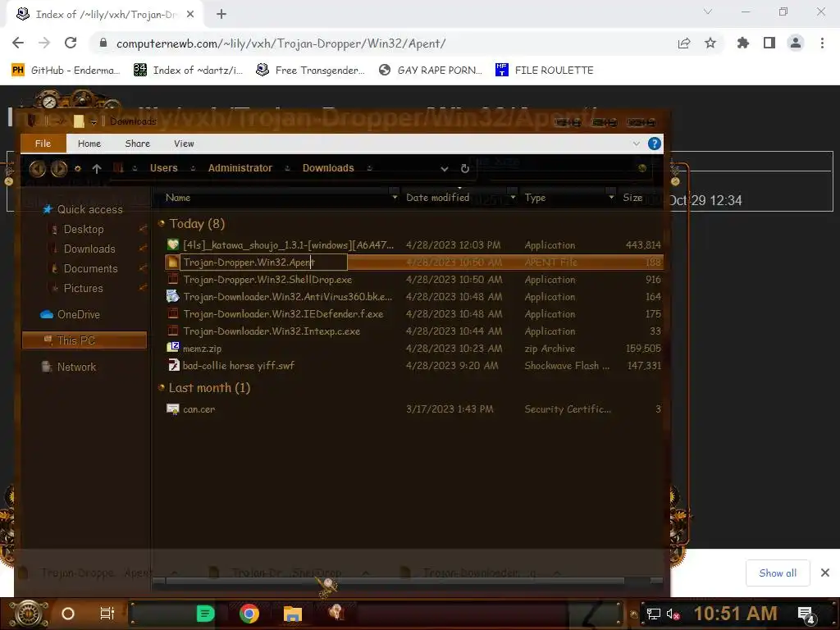Open address bar history dropdown
Screen dimensions: 840x630
[x=444, y=169]
